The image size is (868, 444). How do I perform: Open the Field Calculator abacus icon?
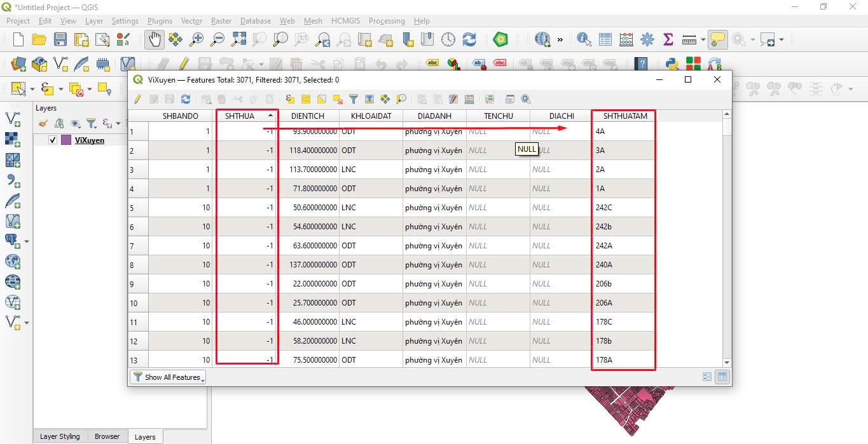[x=626, y=39]
